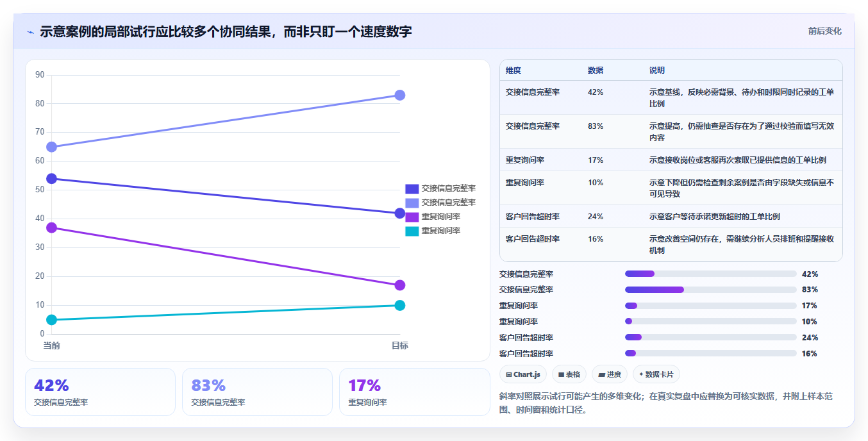868x441 pixels.
Task: Click description starting 示意改善空间仍存在
Action: point(742,244)
